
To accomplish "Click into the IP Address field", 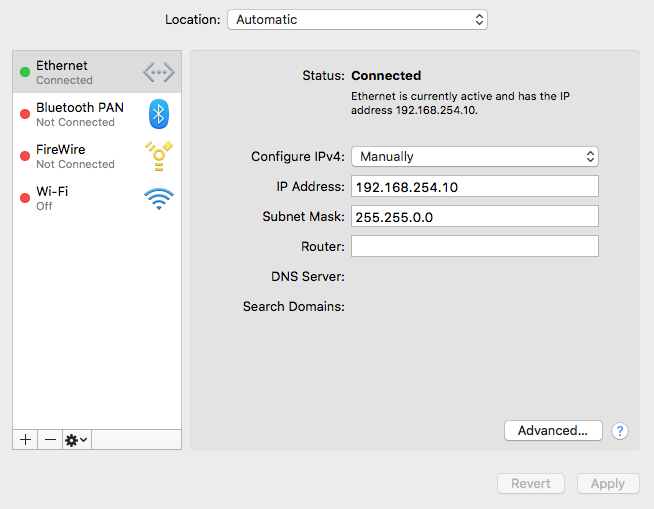I will pyautogui.click(x=474, y=187).
